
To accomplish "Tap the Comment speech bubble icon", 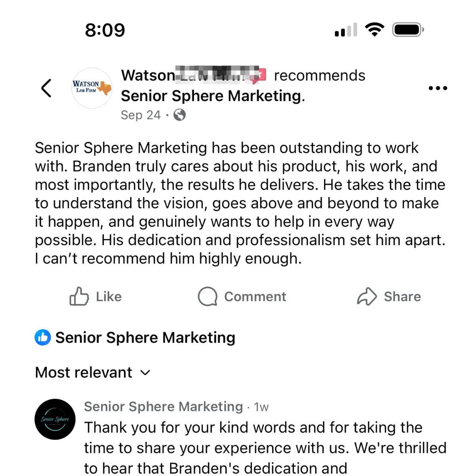I will [x=207, y=296].
